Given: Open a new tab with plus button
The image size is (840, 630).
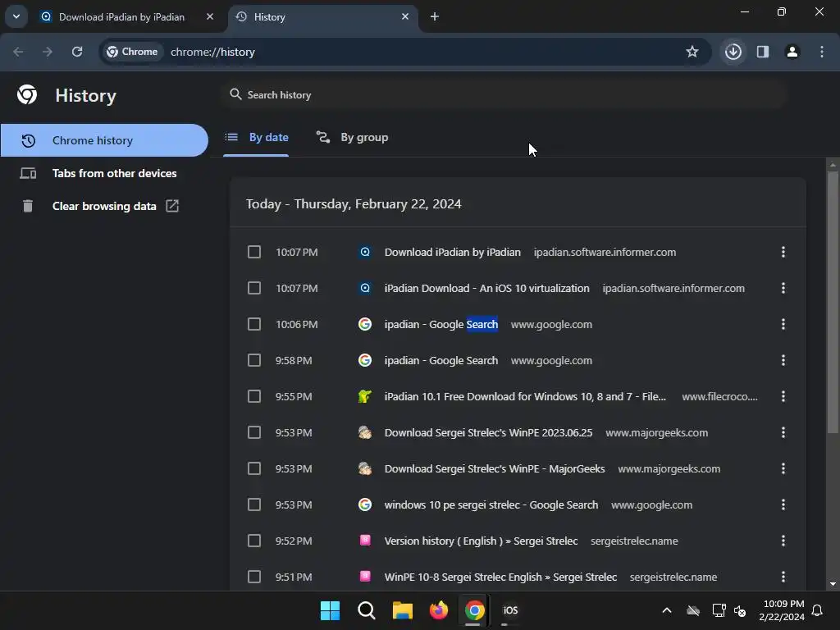Looking at the screenshot, I should [435, 16].
